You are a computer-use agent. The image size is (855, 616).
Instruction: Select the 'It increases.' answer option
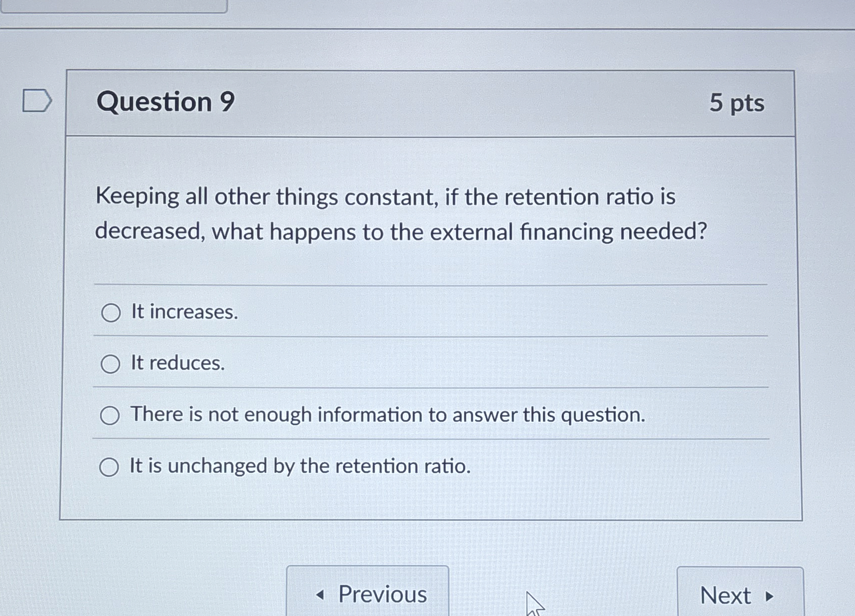(x=111, y=312)
